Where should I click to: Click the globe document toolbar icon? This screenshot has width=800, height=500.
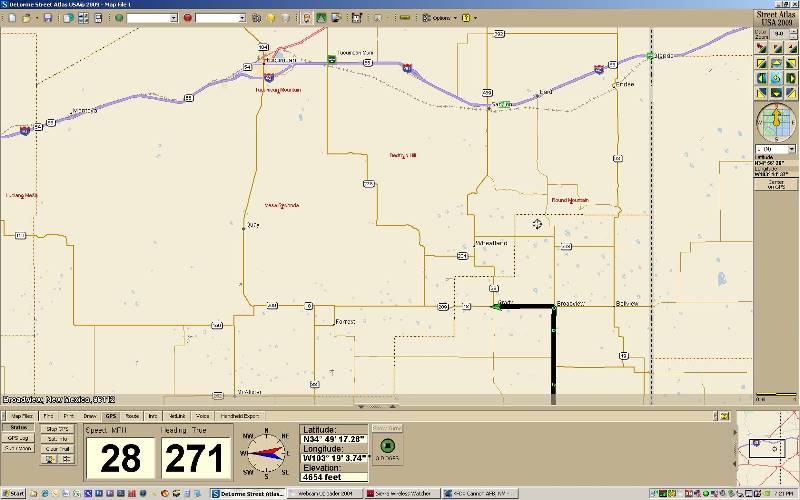pos(68,18)
